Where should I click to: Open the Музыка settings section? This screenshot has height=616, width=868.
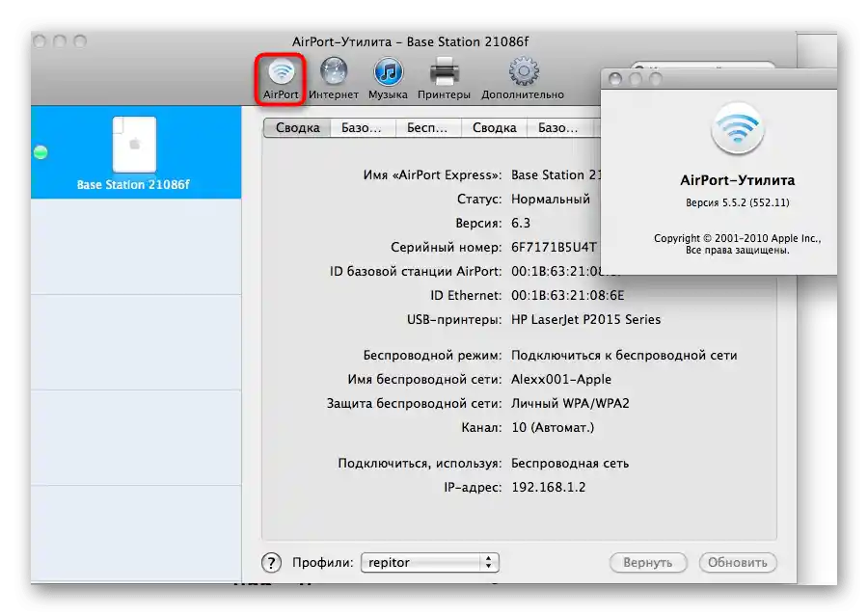pyautogui.click(x=388, y=79)
